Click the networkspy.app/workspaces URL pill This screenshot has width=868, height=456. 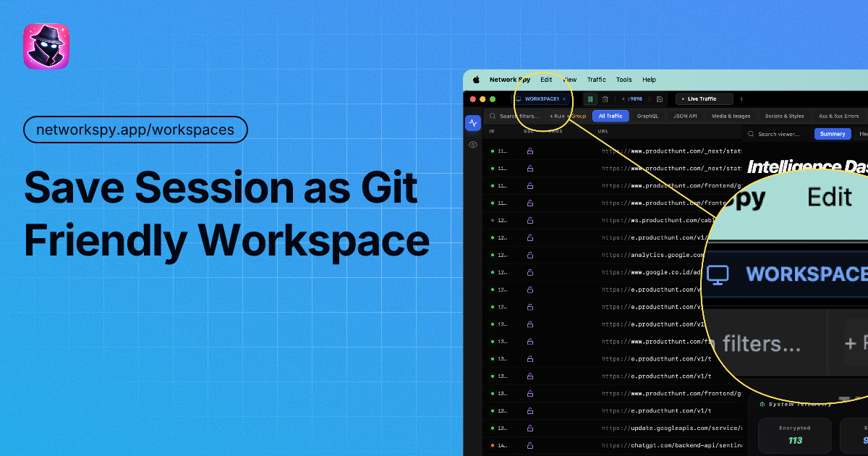point(136,130)
